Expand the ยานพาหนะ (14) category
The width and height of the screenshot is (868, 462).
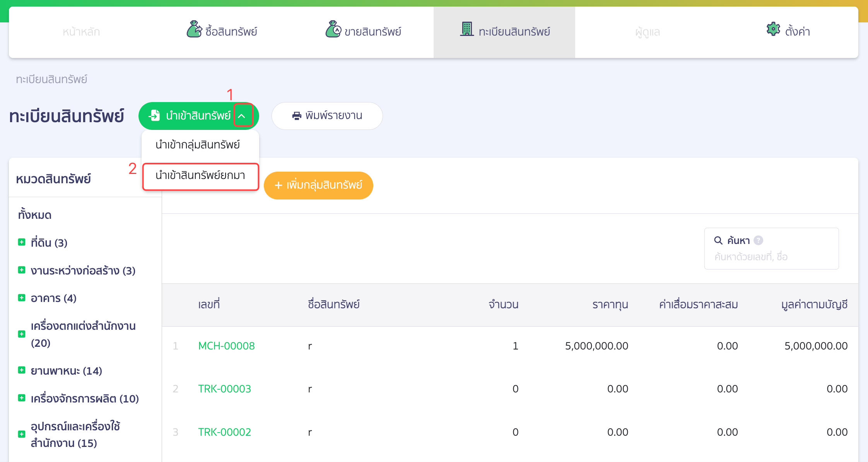[x=22, y=370]
